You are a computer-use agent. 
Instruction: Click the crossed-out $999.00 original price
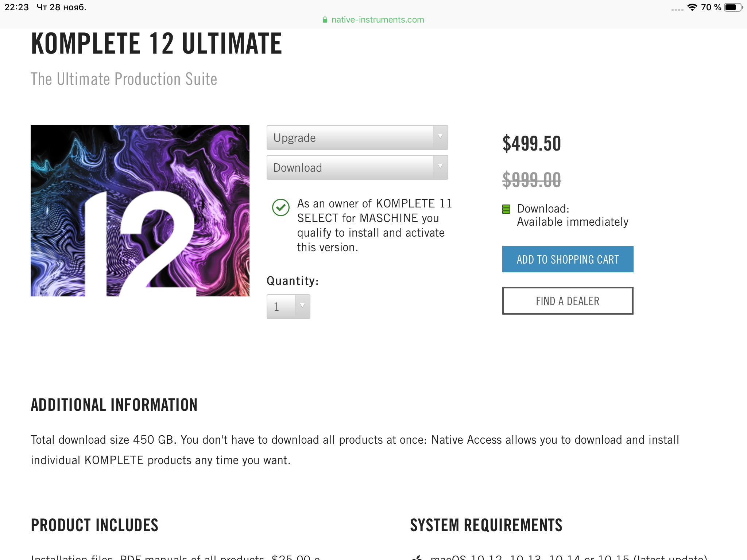531,180
